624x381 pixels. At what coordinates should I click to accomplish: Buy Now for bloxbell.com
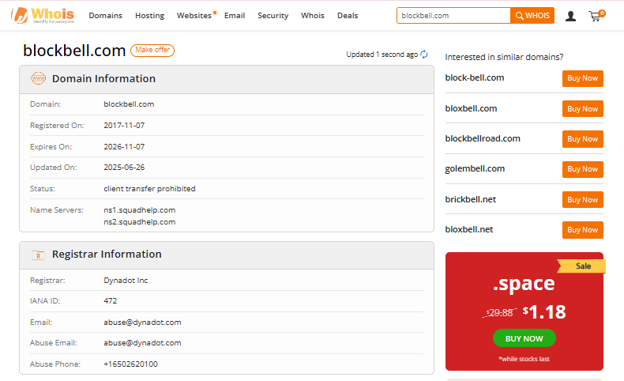point(583,109)
